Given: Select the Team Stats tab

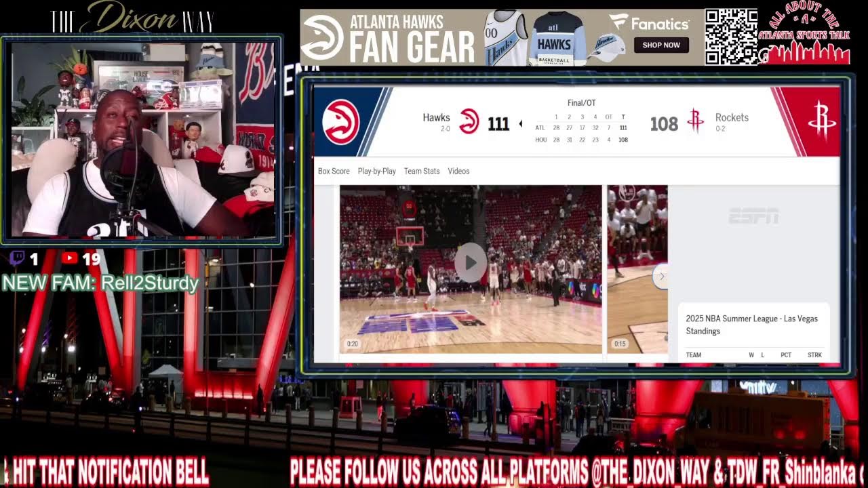Looking at the screenshot, I should click(422, 171).
